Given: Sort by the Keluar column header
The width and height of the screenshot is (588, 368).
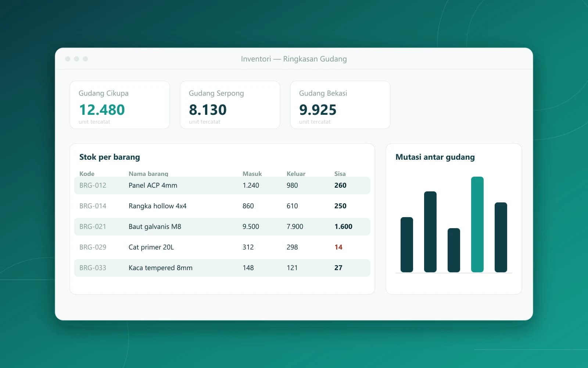Looking at the screenshot, I should 296,174.
